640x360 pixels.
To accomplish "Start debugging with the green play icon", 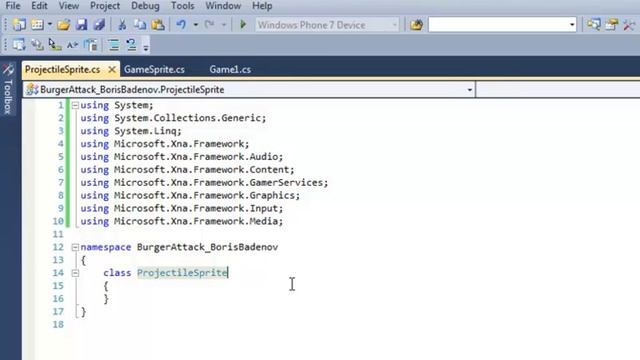I will tap(243, 24).
